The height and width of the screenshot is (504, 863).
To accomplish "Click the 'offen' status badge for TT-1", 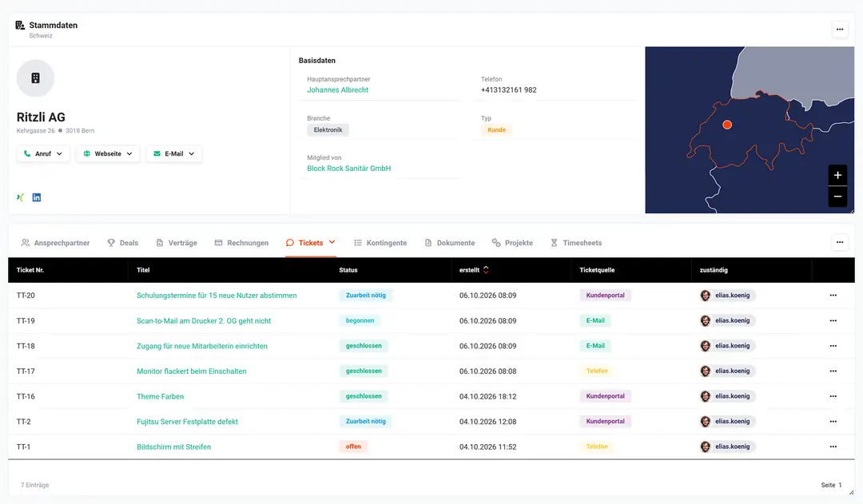I will pyautogui.click(x=353, y=446).
